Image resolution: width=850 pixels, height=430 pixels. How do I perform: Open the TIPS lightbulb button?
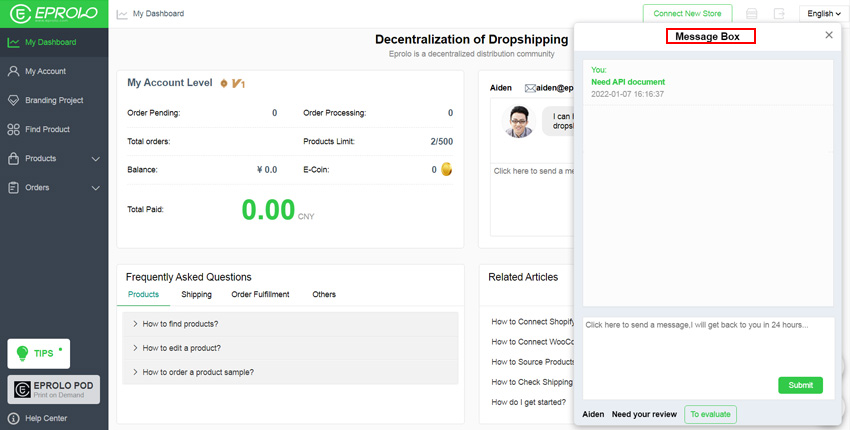pyautogui.click(x=38, y=354)
